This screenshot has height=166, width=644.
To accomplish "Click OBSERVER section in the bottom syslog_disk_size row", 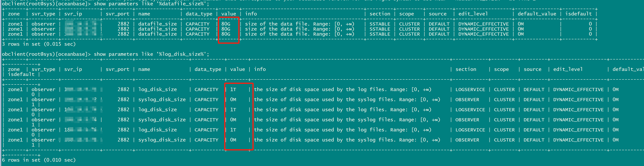I will coord(467,140).
